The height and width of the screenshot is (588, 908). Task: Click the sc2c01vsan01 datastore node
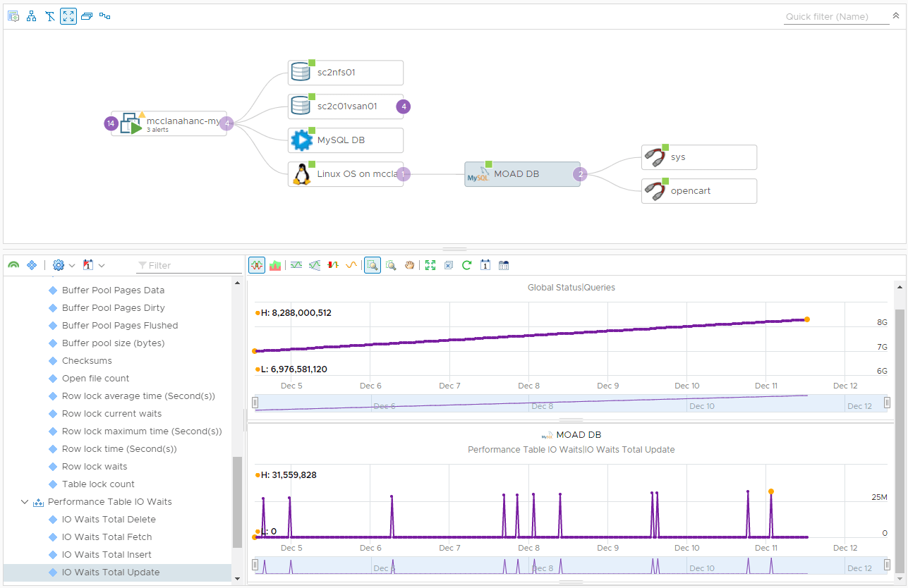345,106
